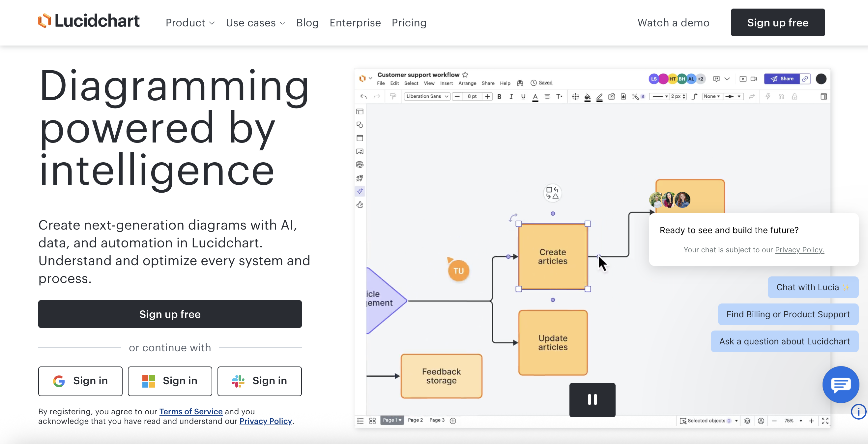Viewport: 868px width, 444px height.
Task: Open the fill color bucket
Action: coord(587,97)
